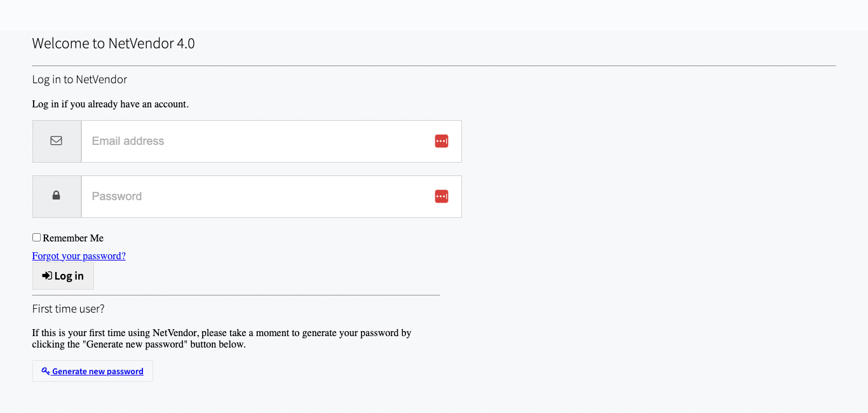Click the divider line below the Welcome heading
The height and width of the screenshot is (413, 868).
pos(434,65)
